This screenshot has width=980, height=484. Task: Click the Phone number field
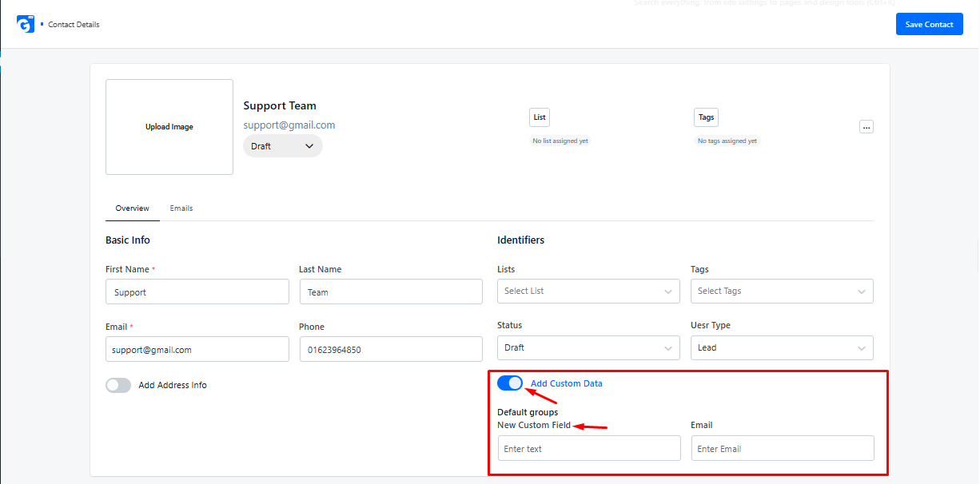pyautogui.click(x=391, y=349)
